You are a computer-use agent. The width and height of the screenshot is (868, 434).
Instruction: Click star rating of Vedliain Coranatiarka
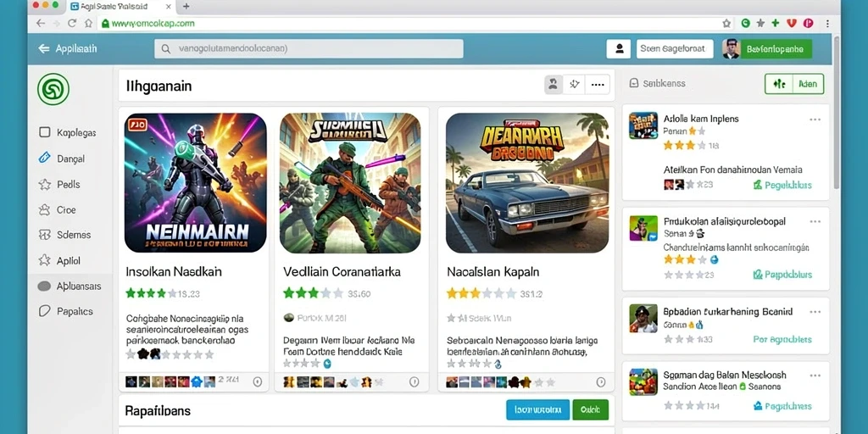coord(314,293)
